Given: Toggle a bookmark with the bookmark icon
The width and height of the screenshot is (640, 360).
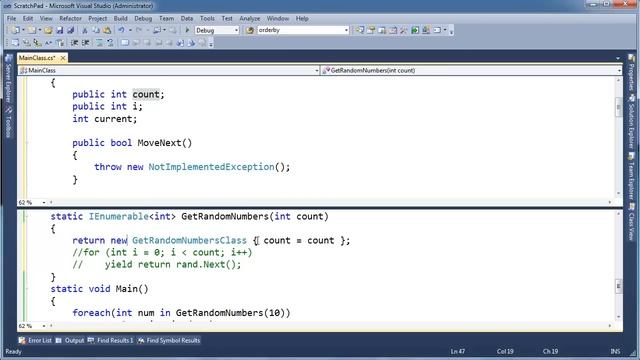Looking at the screenshot, I should (x=125, y=42).
